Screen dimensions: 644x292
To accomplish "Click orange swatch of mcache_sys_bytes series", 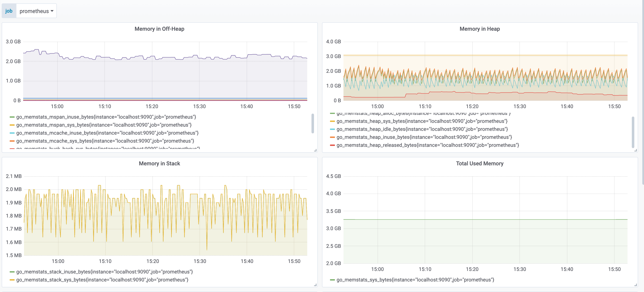I will click(12, 141).
